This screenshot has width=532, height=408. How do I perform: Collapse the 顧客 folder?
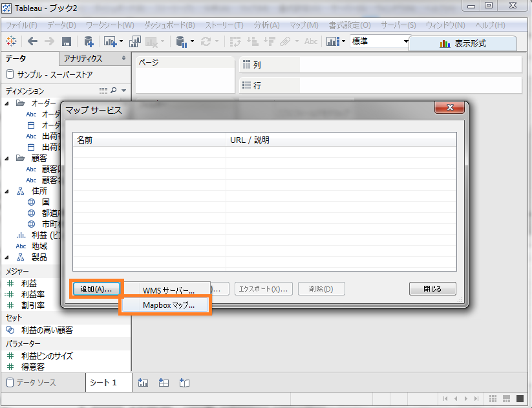[6, 158]
